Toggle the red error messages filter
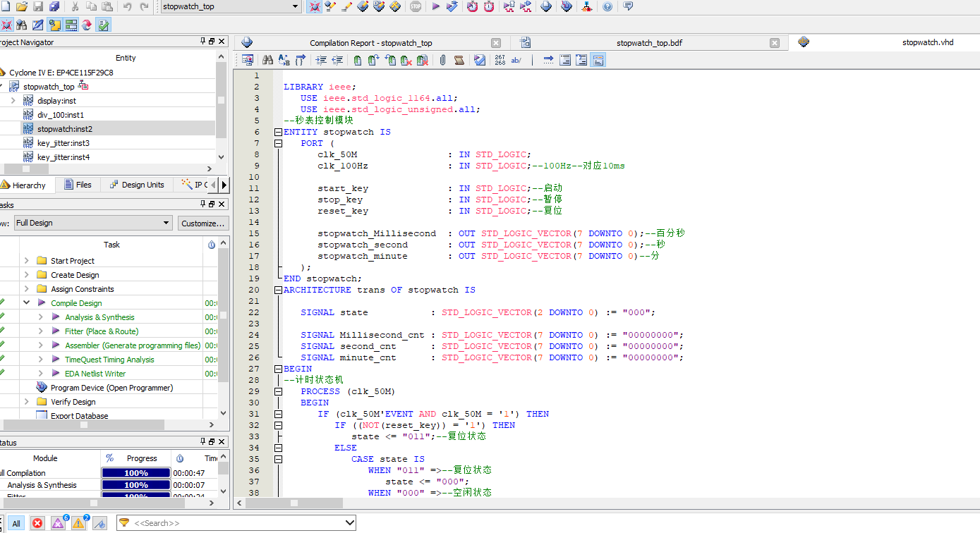Image resolution: width=980 pixels, height=533 pixels. [37, 523]
